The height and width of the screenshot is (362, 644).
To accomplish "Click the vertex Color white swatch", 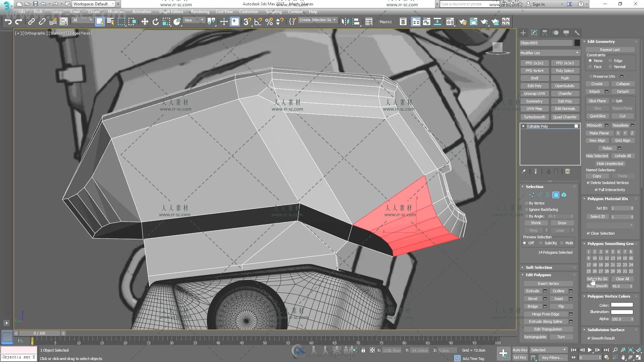I will point(622,305).
